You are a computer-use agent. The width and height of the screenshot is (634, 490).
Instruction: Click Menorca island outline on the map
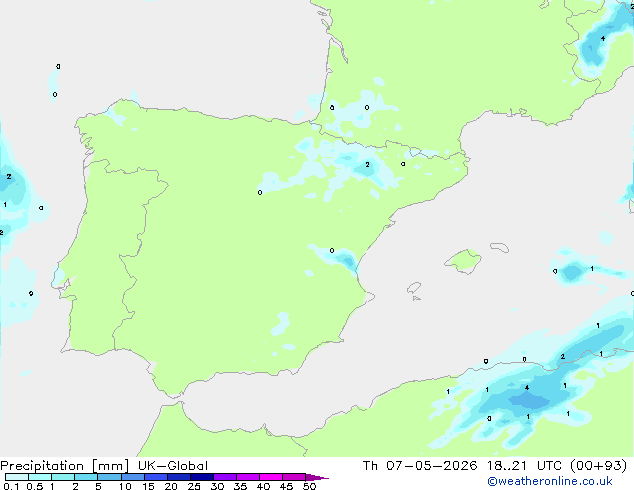coord(499,247)
